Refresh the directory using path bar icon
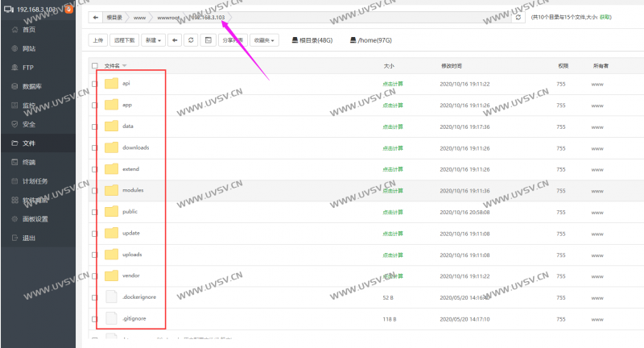Image resolution: width=644 pixels, height=348 pixels. 518,17
